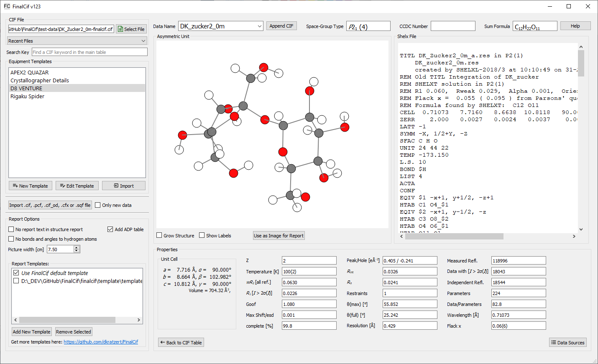Click the Select File button

pos(131,29)
